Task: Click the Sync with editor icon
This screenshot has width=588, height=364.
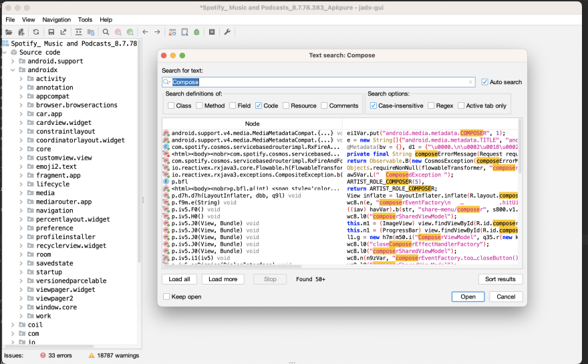Action: [x=78, y=32]
